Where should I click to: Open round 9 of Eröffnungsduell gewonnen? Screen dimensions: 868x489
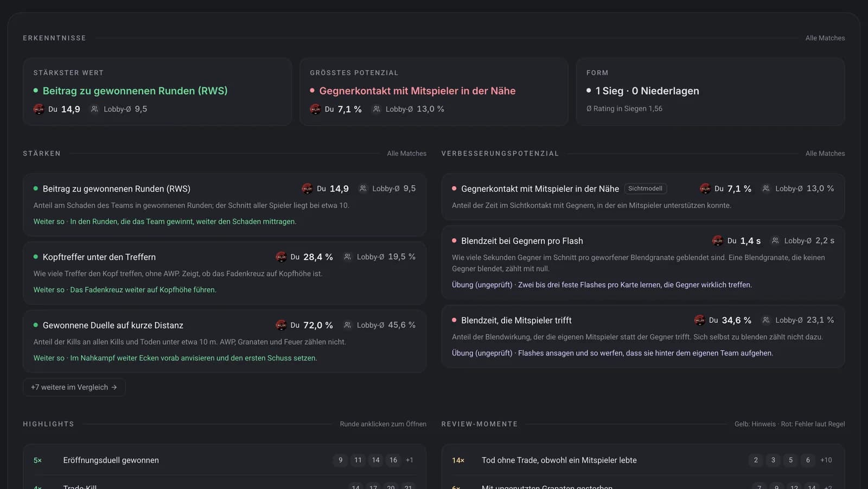point(341,460)
